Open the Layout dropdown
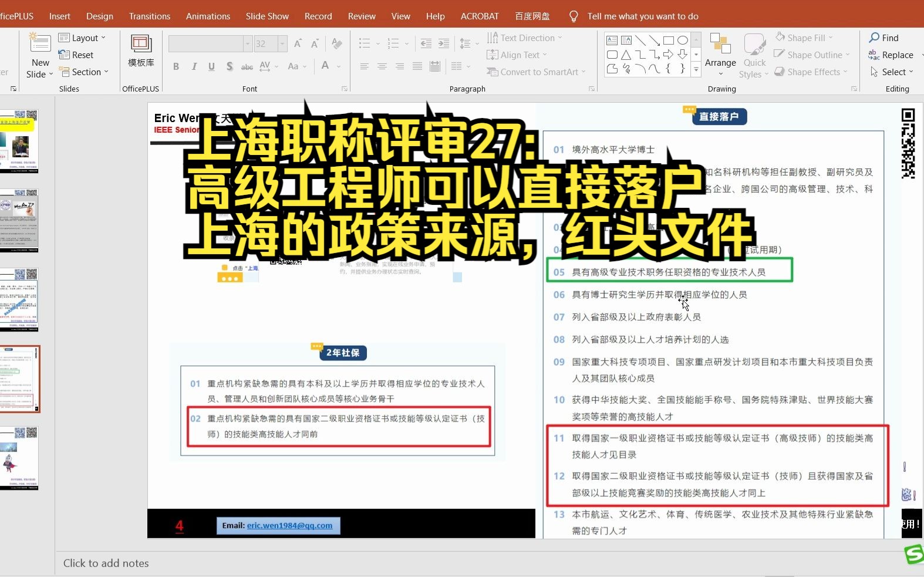Viewport: 924px width, 577px height. click(82, 38)
